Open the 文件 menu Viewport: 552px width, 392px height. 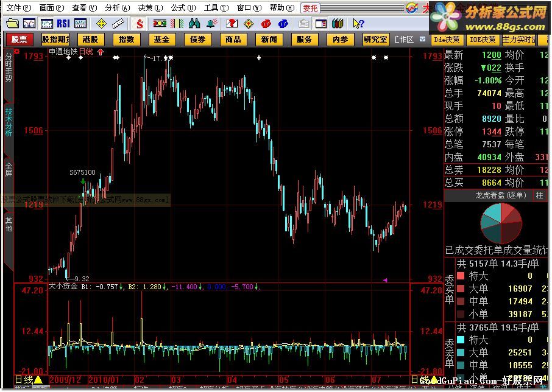tap(19, 8)
